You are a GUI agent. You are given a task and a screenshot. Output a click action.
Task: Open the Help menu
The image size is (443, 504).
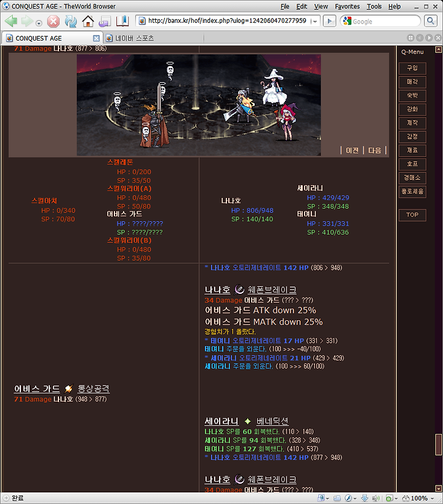click(x=394, y=6)
